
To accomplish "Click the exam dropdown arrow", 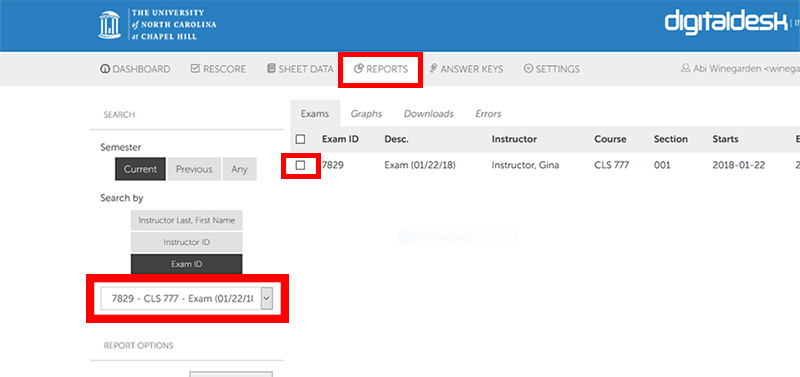I will (267, 298).
